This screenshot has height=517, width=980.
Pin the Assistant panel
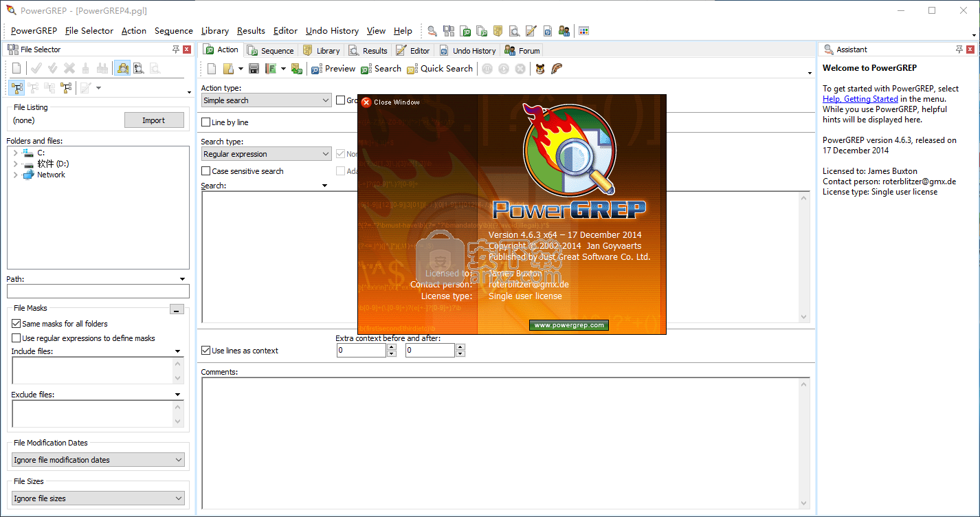coord(959,49)
